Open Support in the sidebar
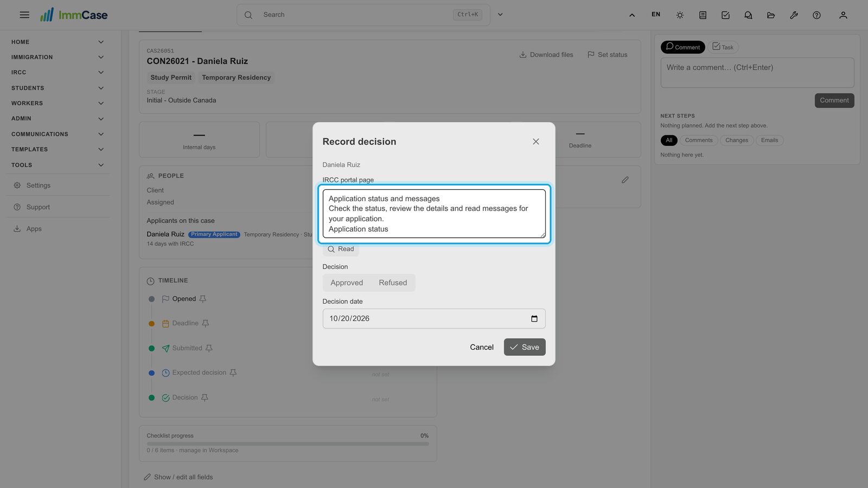Viewport: 868px width, 488px height. pos(58,207)
